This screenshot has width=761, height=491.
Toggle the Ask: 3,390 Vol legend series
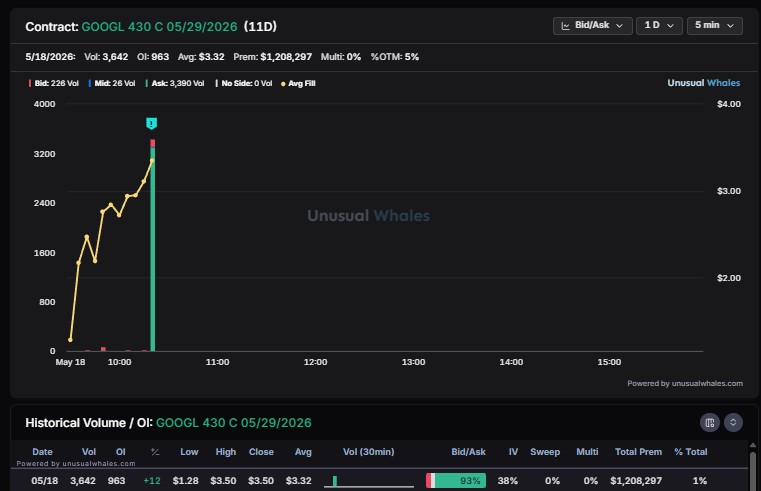coord(175,83)
